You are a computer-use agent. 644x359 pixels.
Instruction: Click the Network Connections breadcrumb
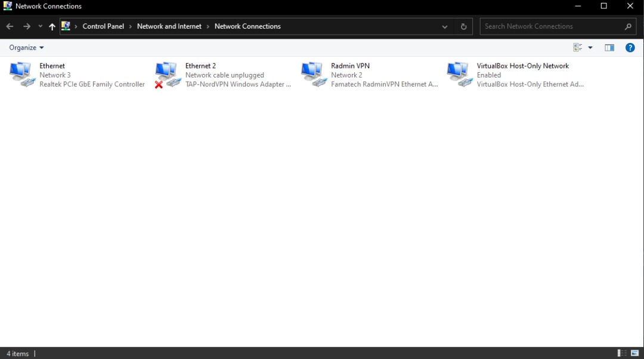click(x=247, y=26)
